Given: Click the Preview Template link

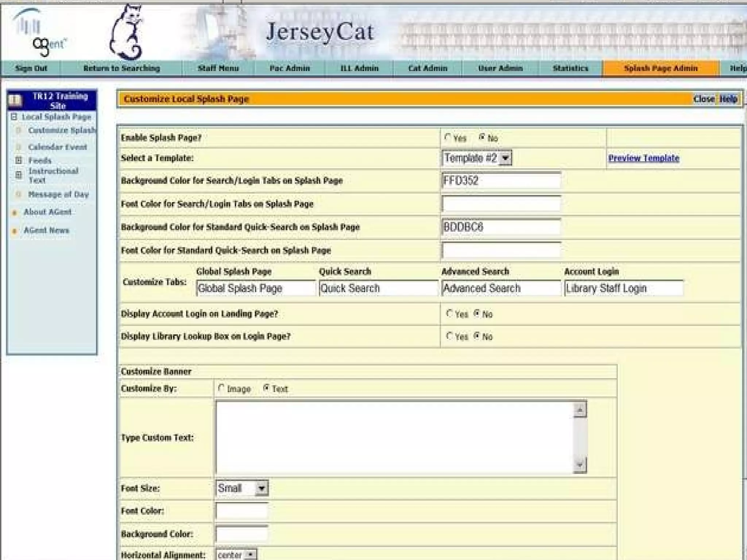Looking at the screenshot, I should pos(643,158).
